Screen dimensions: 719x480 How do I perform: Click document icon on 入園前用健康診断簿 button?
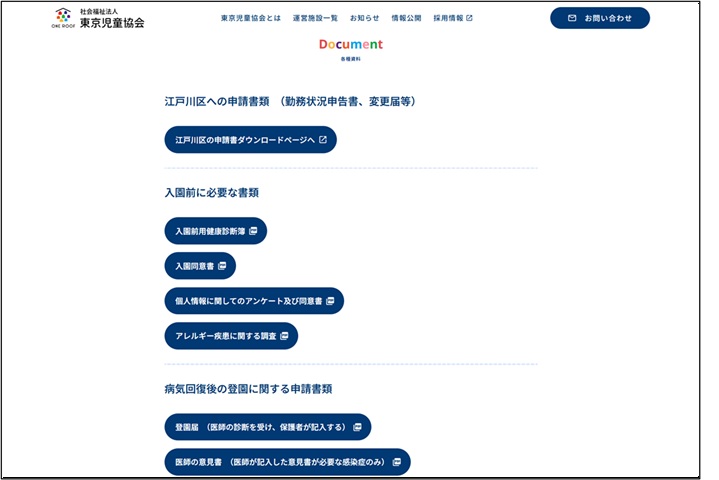[x=253, y=231]
